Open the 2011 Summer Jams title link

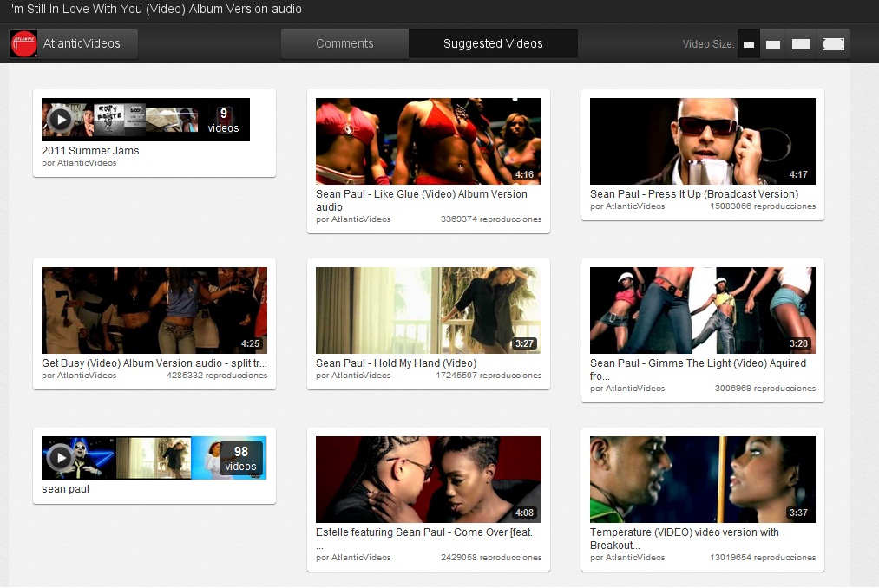(x=90, y=150)
